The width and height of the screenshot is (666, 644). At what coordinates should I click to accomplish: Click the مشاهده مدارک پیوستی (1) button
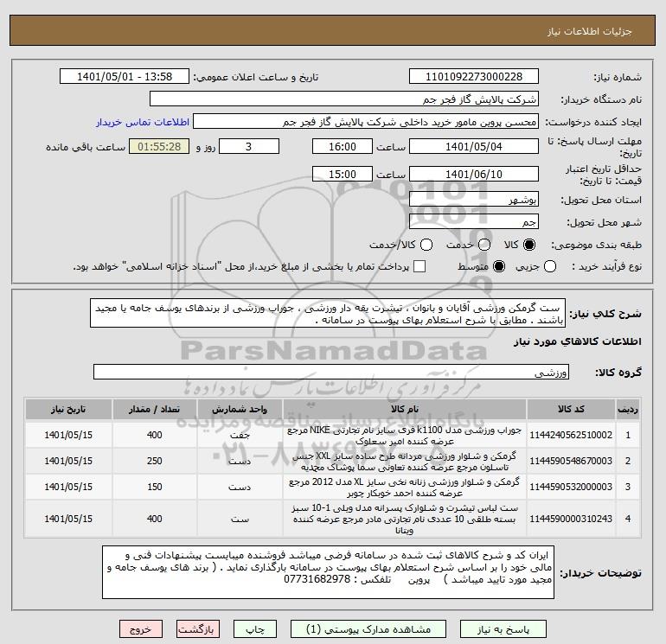368,629
